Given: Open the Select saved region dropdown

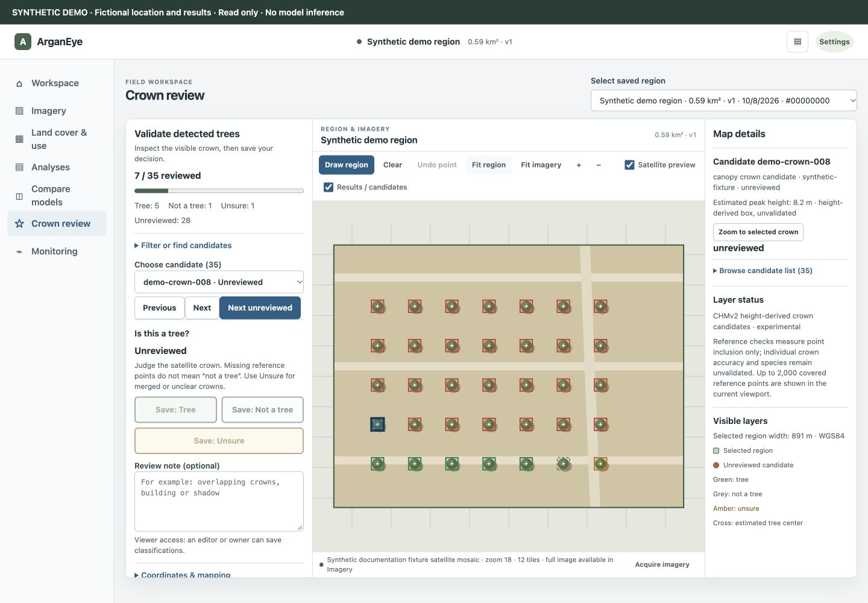Looking at the screenshot, I should [x=724, y=101].
